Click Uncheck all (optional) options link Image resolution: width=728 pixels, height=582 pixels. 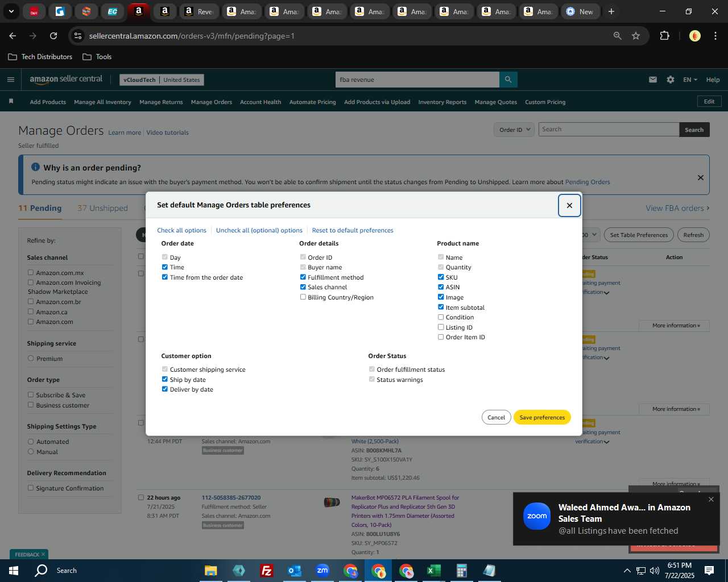[x=259, y=230]
